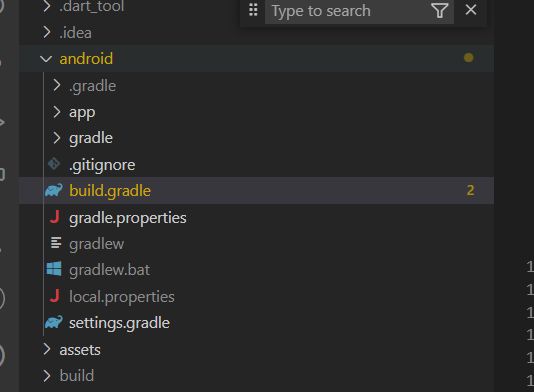Click the gradlew.bat Windows icon

(54, 269)
